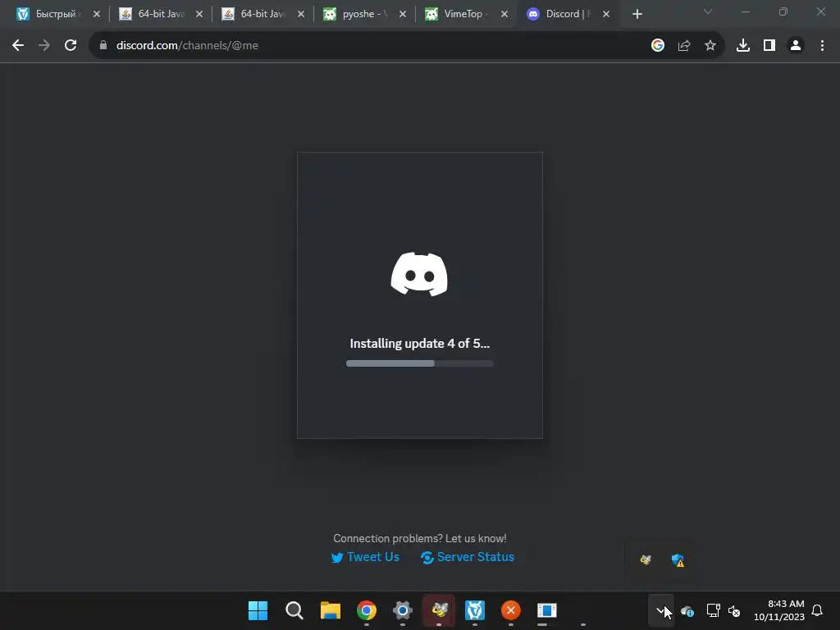Close the Discord tab
This screenshot has width=840, height=630.
[x=606, y=14]
